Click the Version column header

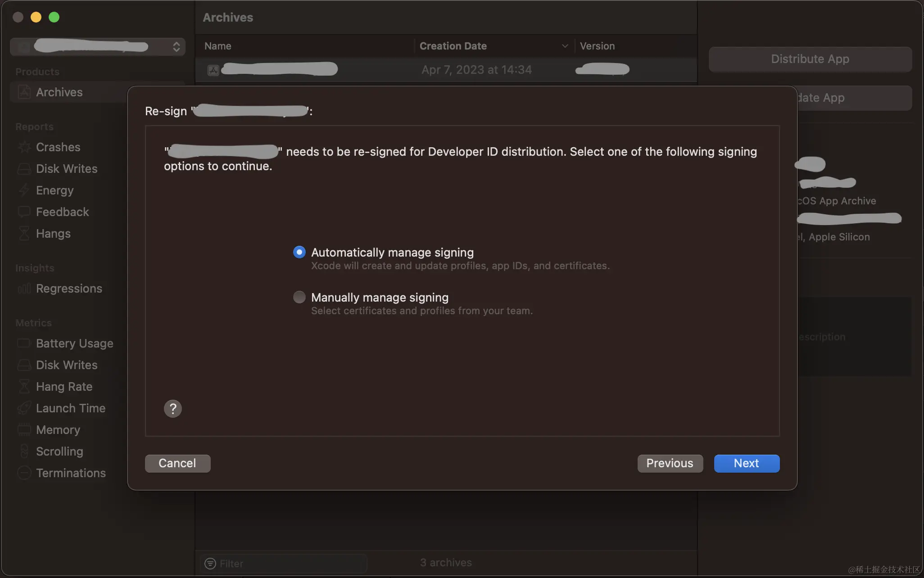click(597, 46)
